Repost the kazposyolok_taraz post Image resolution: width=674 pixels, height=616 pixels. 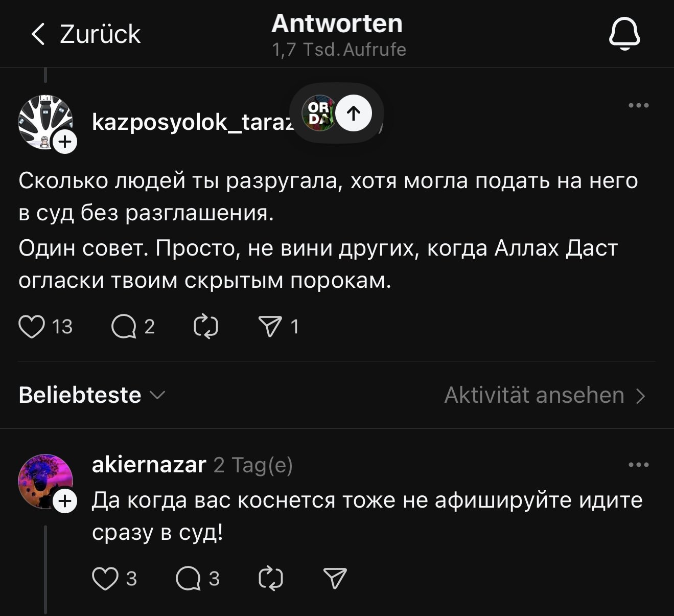(206, 327)
